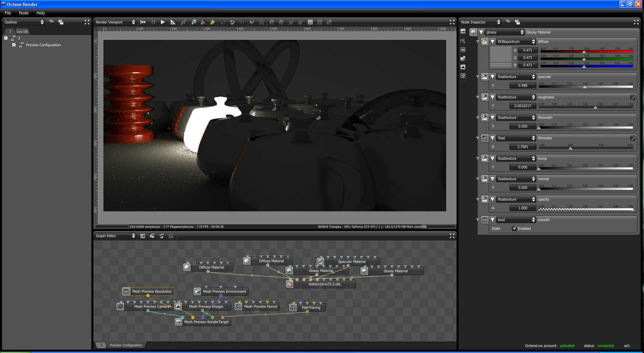Click the 3D stereo glasses toolbar icon
The height and width of the screenshot is (353, 644).
coord(261,22)
